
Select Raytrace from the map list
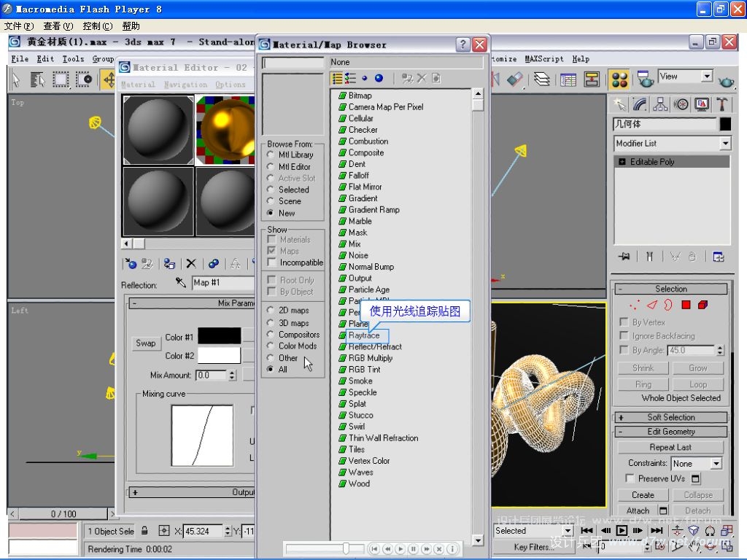(364, 335)
